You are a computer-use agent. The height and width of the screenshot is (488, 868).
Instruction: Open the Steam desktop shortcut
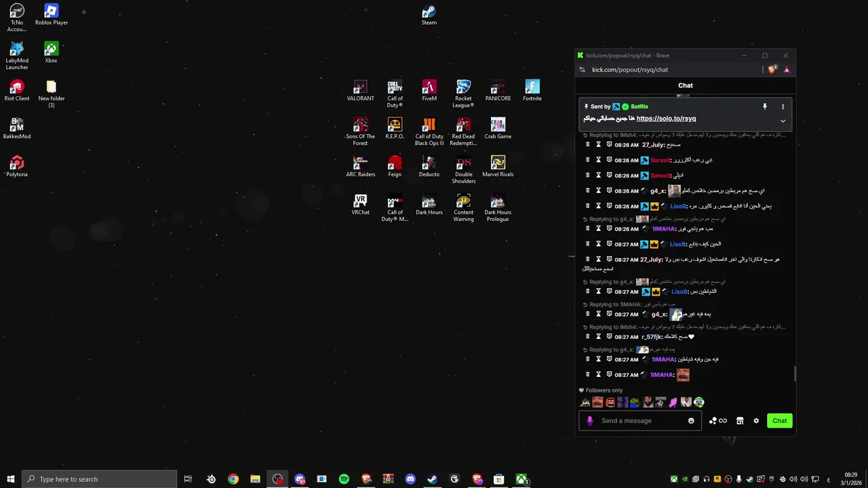pos(429,15)
